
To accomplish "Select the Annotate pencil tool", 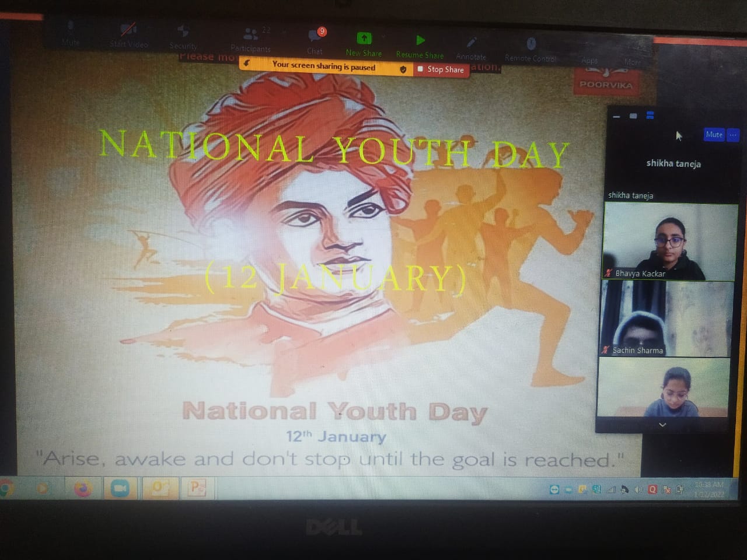I will coord(472,43).
